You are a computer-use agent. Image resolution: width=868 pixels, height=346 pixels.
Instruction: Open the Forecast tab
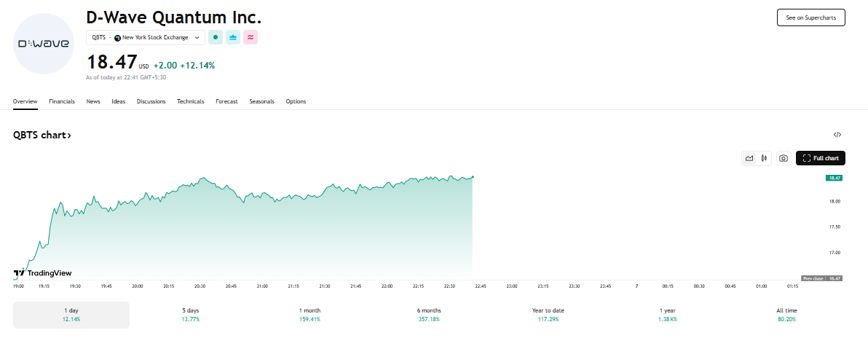226,101
